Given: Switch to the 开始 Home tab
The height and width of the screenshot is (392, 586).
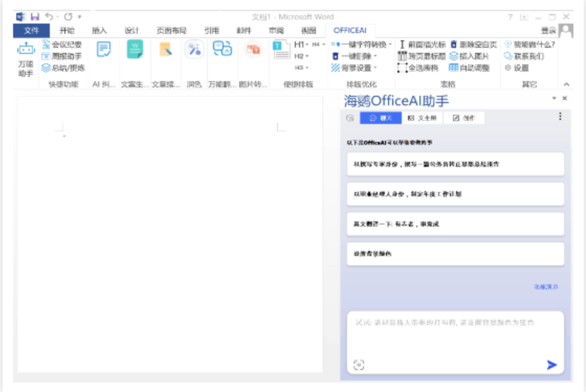Looking at the screenshot, I should pyautogui.click(x=67, y=30).
